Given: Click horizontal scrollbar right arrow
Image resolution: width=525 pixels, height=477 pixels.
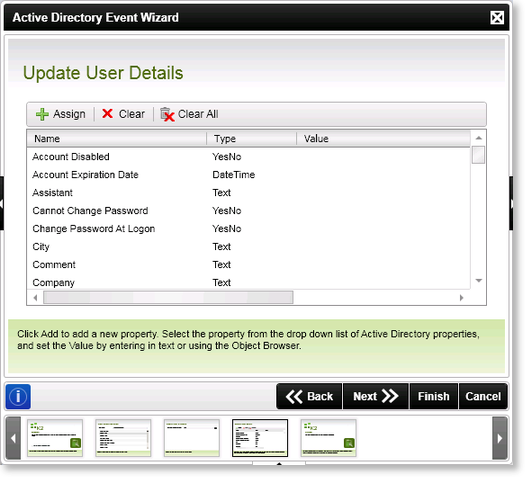Looking at the screenshot, I should click(x=461, y=298).
